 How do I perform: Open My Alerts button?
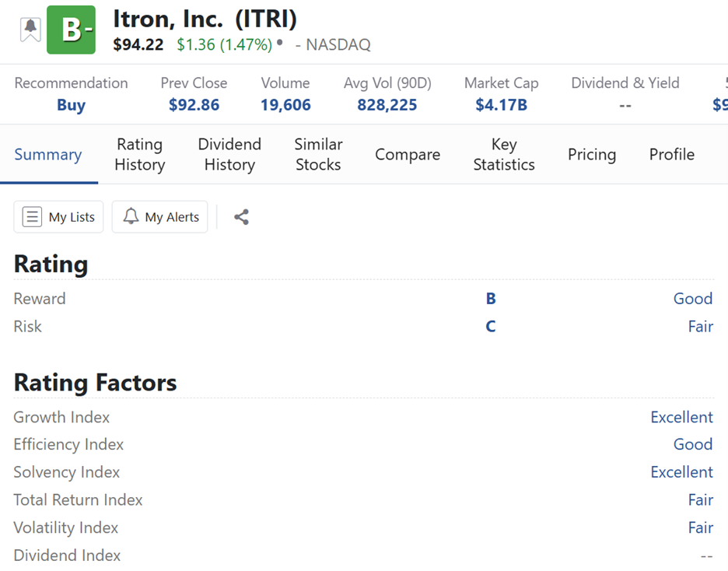point(160,217)
